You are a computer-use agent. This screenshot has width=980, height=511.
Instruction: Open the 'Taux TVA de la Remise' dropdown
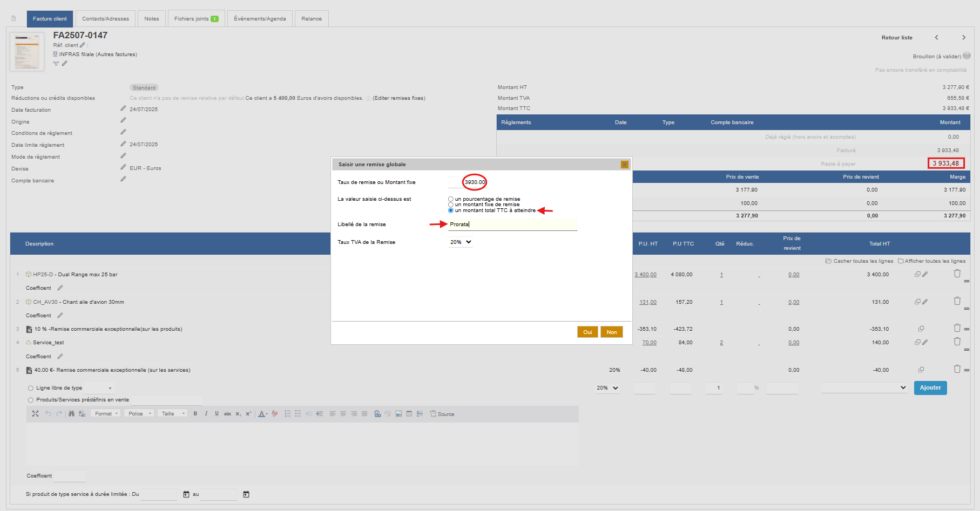(x=461, y=242)
